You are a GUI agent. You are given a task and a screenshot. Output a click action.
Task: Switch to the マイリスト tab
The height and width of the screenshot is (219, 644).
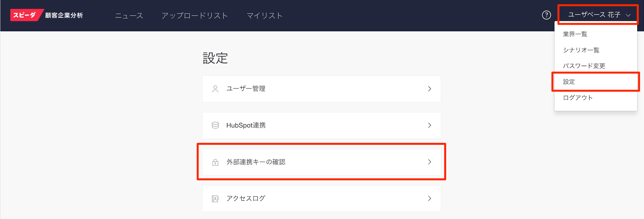[264, 16]
